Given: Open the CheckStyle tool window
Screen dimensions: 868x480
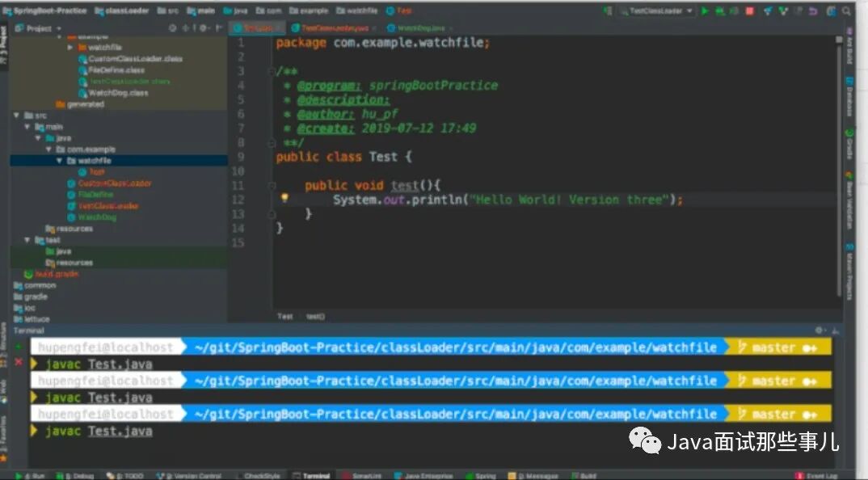Looking at the screenshot, I should [x=259, y=476].
